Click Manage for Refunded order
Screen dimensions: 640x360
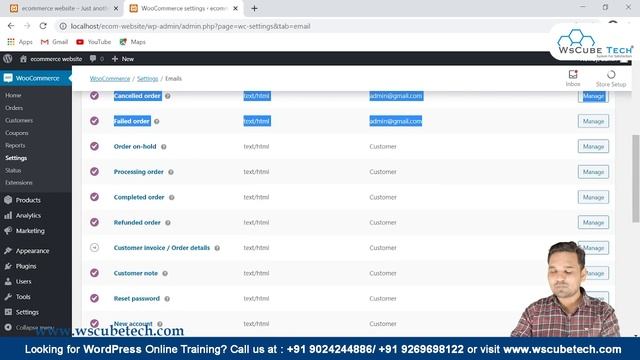(x=593, y=222)
